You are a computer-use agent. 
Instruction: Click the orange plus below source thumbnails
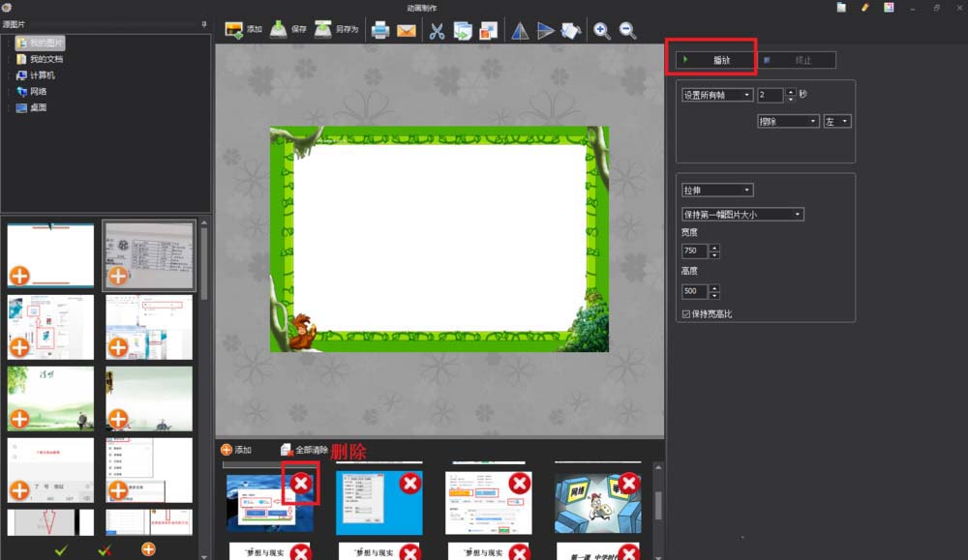point(148,549)
